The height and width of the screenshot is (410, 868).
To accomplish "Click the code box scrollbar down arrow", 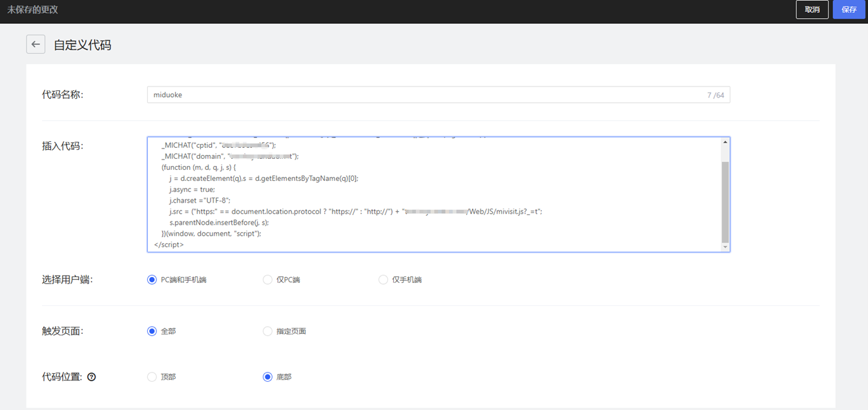I will [x=725, y=247].
